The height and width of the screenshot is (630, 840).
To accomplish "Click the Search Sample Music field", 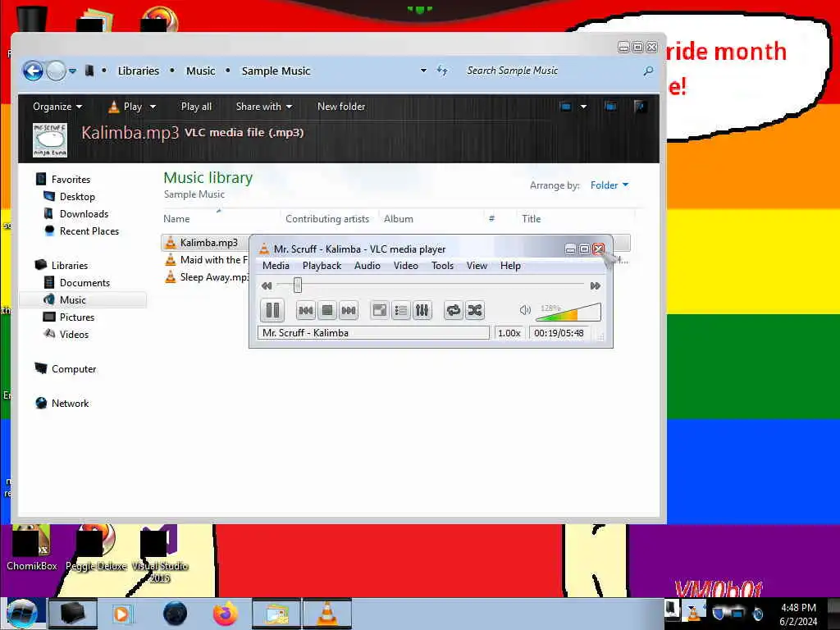I will pyautogui.click(x=552, y=71).
